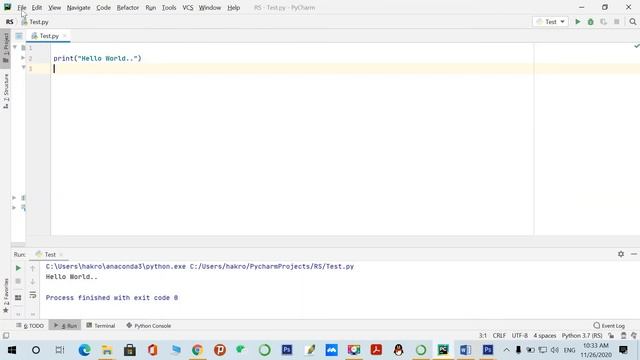Image resolution: width=640 pixels, height=360 pixels.
Task: Open the Run menu
Action: 150,8
